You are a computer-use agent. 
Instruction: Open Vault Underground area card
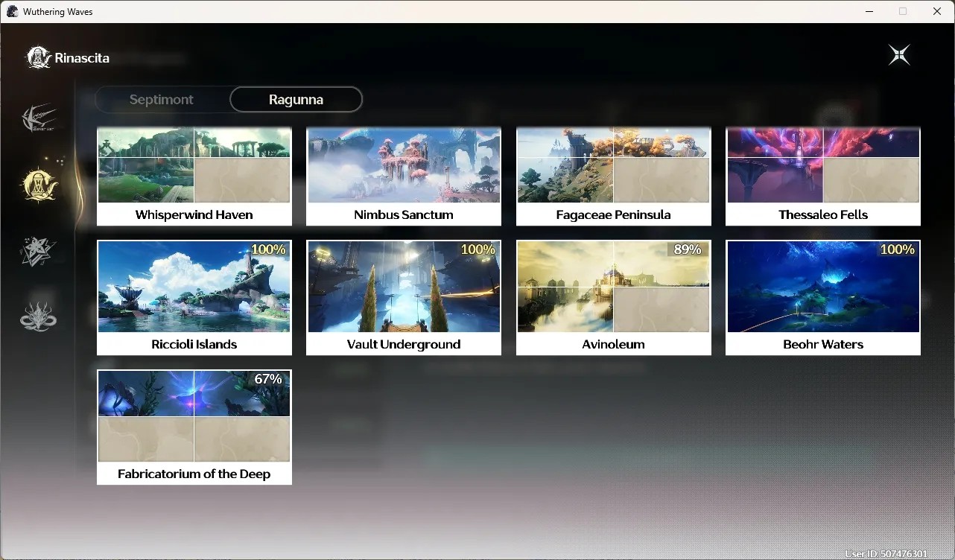404,298
